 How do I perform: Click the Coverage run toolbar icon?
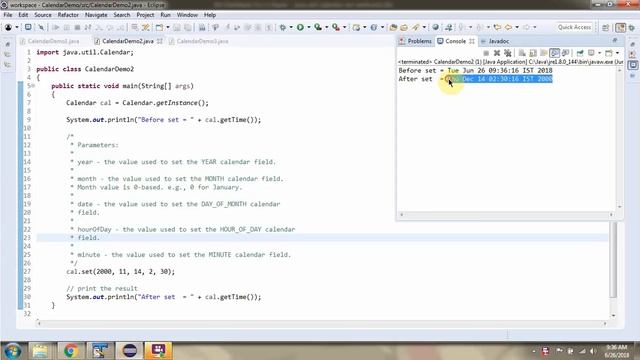coord(318,27)
